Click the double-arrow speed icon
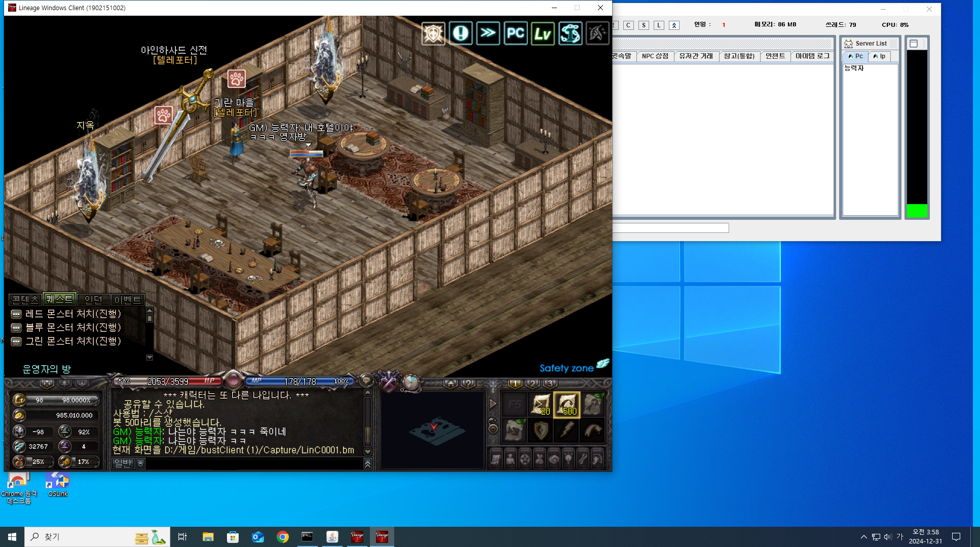The height and width of the screenshot is (547, 980). click(488, 33)
